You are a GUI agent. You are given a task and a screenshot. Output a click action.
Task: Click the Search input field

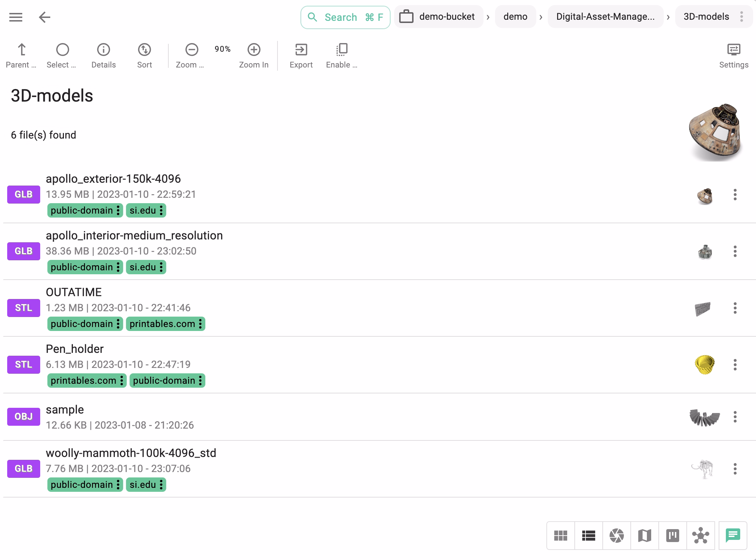coord(345,17)
